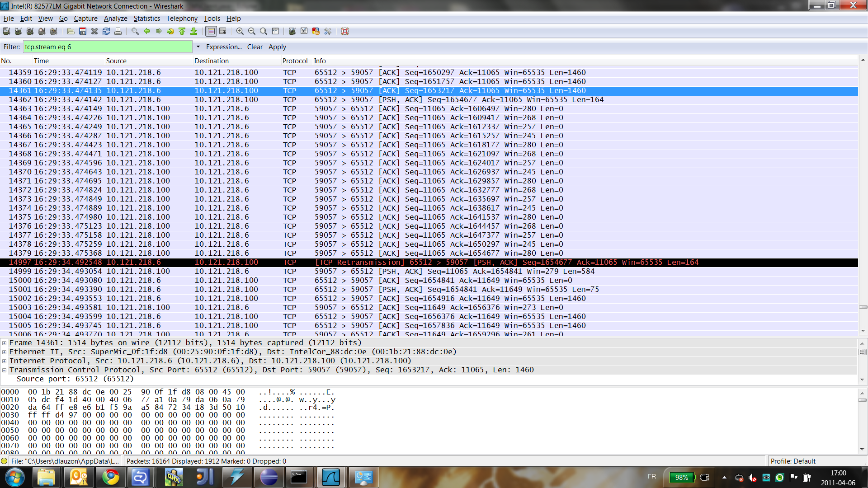The height and width of the screenshot is (488, 868).
Task: Open the Analyze menu
Action: point(115,19)
